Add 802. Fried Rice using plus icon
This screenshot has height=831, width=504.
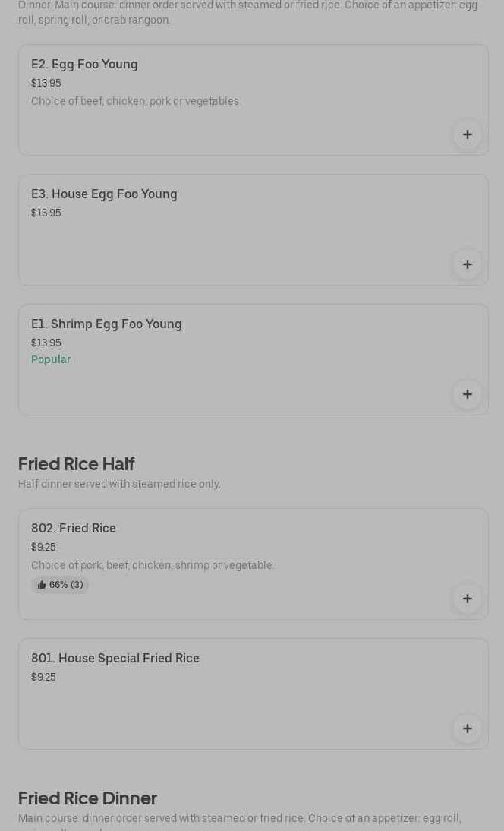(x=467, y=599)
